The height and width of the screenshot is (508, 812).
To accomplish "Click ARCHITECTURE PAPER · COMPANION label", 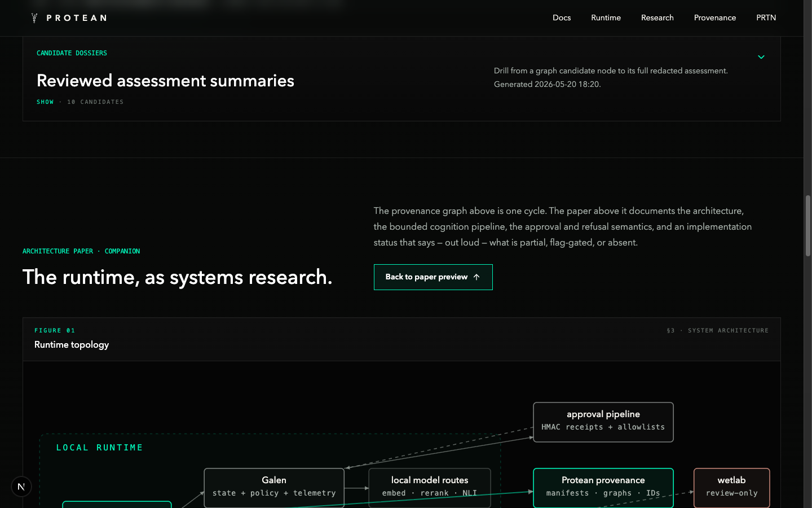I will pyautogui.click(x=81, y=251).
